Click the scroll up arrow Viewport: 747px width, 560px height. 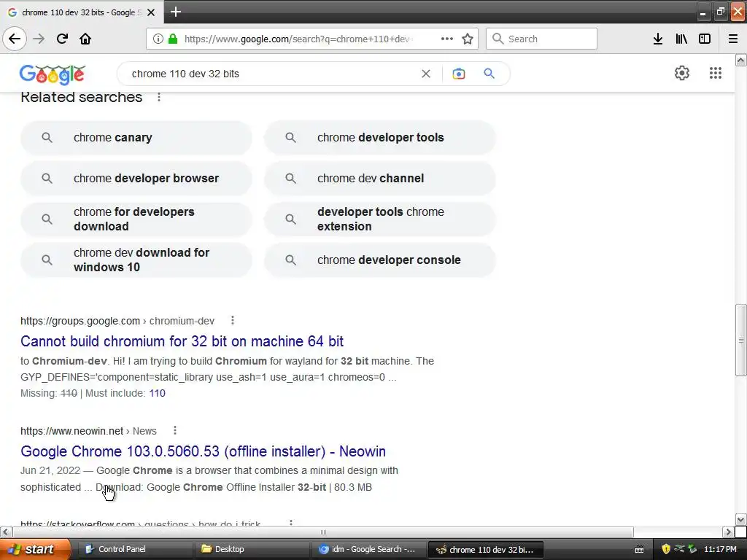(741, 60)
